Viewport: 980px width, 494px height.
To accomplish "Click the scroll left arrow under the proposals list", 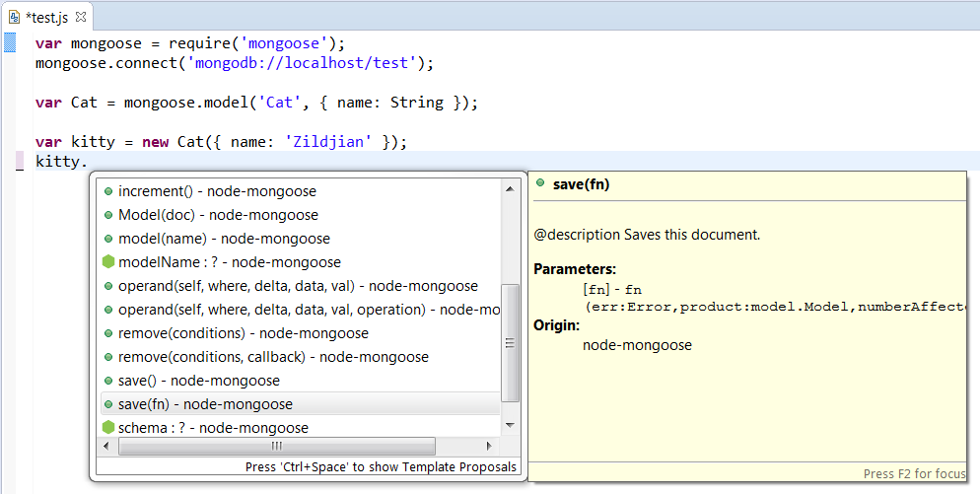I will point(105,446).
